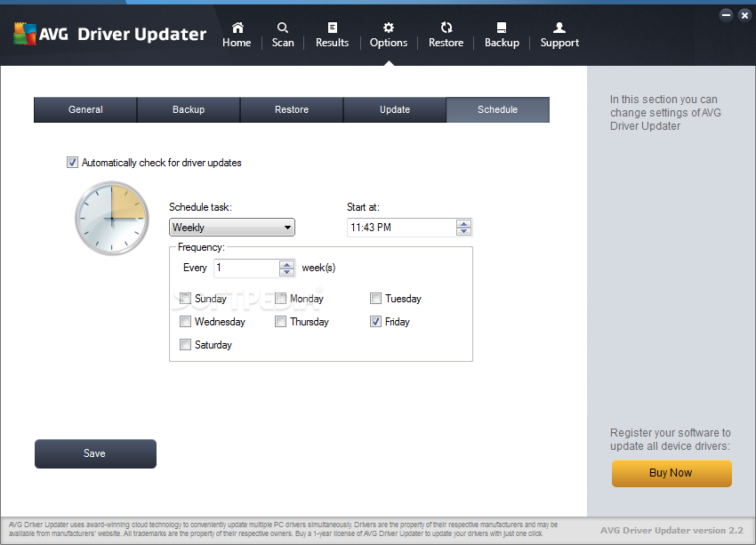Increase the Every week(s) value
Image resolution: width=756 pixels, height=545 pixels.
coord(287,265)
